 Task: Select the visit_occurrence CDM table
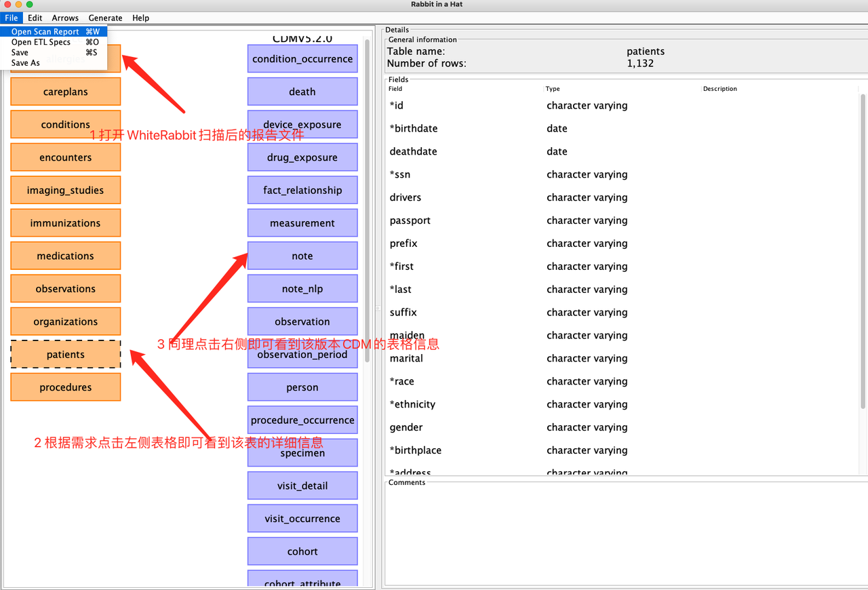(302, 518)
